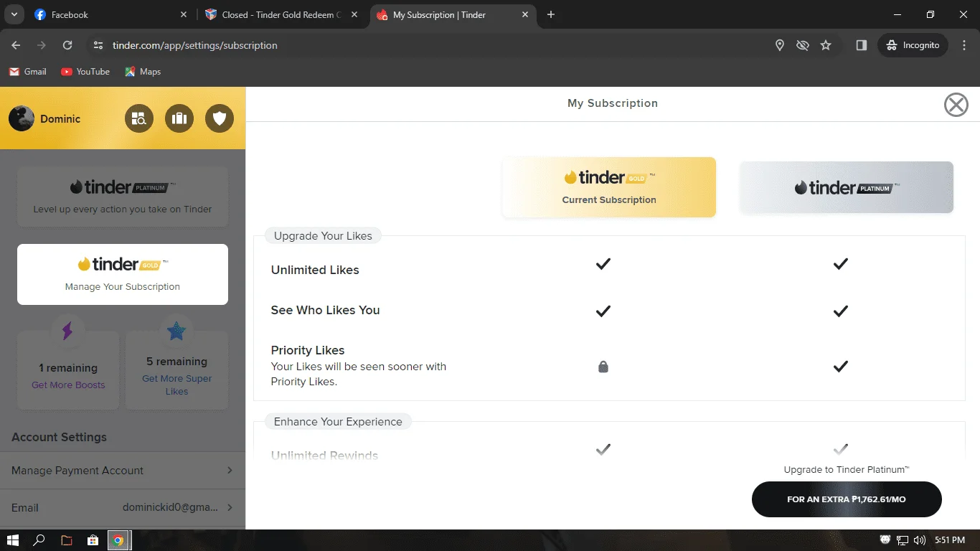The image size is (980, 551).
Task: Click the Platinum checkmark for Priority Likes
Action: pos(841,366)
